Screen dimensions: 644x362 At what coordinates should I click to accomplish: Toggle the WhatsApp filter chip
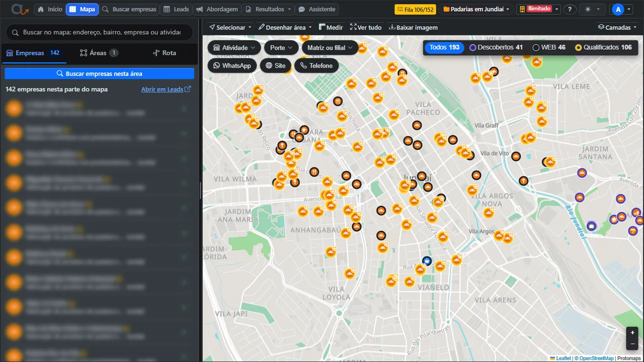tap(232, 65)
